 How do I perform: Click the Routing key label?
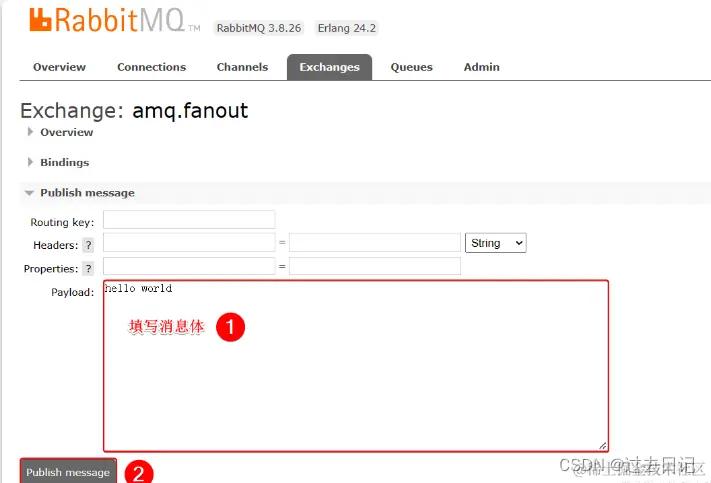pyautogui.click(x=62, y=222)
